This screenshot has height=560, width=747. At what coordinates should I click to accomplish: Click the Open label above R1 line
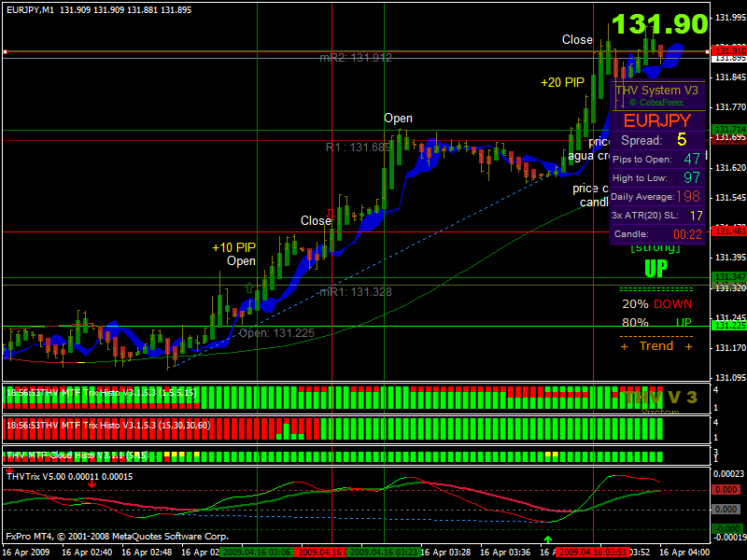(399, 119)
